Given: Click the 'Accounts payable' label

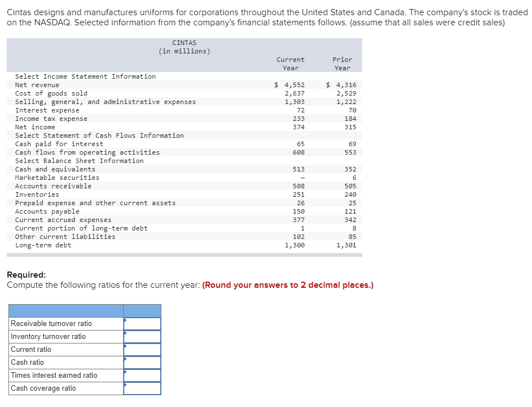Looking at the screenshot, I should (x=47, y=211).
